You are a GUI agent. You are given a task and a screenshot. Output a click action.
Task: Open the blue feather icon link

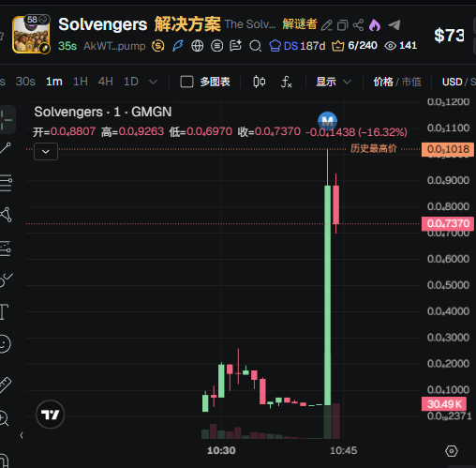(178, 46)
